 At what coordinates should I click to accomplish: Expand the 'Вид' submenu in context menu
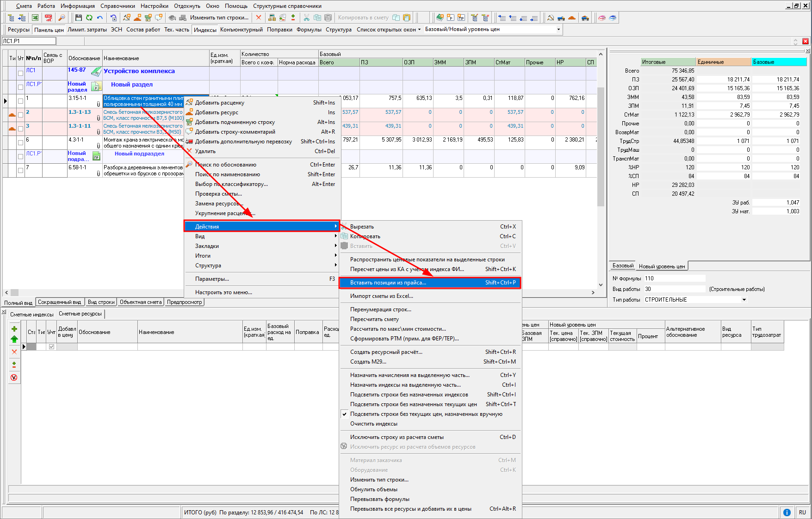click(x=262, y=236)
